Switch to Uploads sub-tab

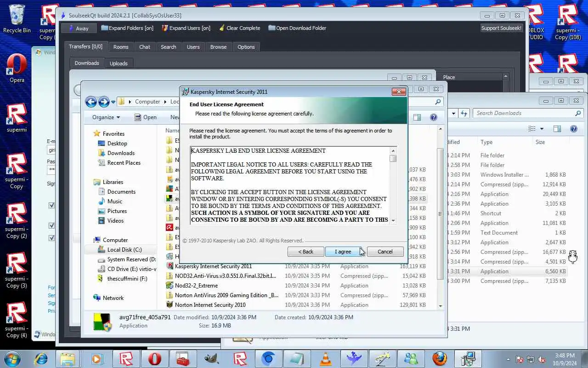pos(119,63)
